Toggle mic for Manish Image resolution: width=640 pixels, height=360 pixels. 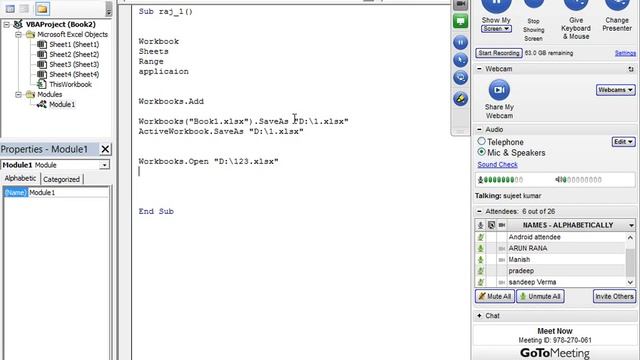point(480,260)
